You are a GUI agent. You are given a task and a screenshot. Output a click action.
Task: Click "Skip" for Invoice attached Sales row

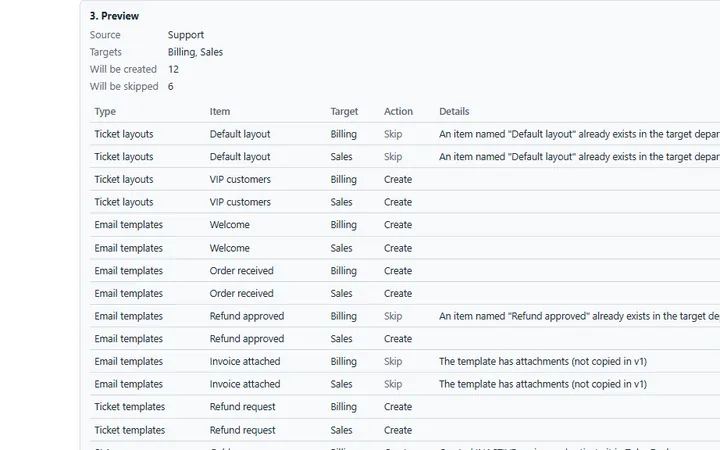point(393,384)
